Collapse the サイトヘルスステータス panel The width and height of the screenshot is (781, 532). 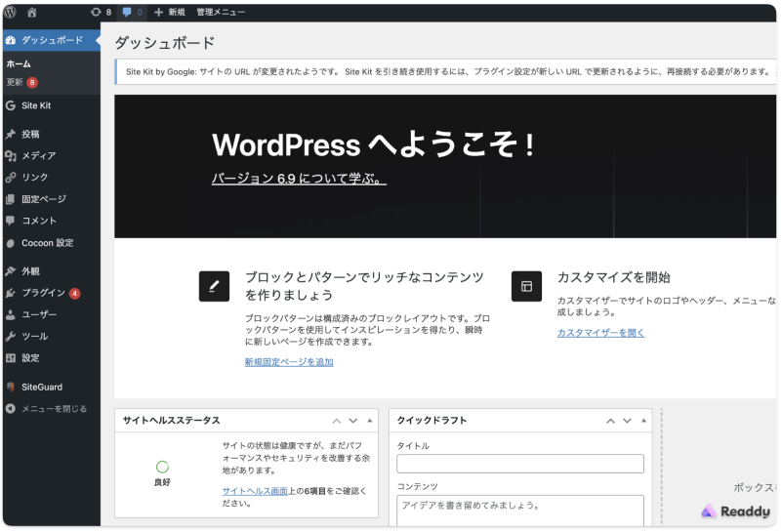(x=370, y=421)
